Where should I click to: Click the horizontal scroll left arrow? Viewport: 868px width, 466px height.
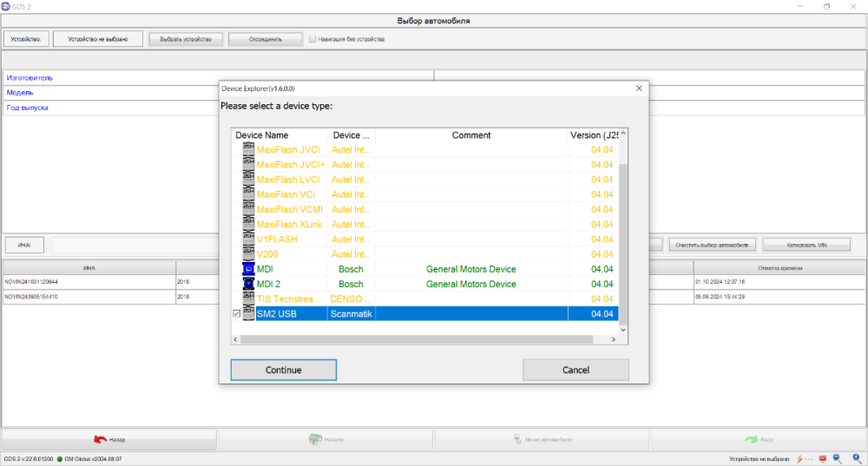coord(236,339)
